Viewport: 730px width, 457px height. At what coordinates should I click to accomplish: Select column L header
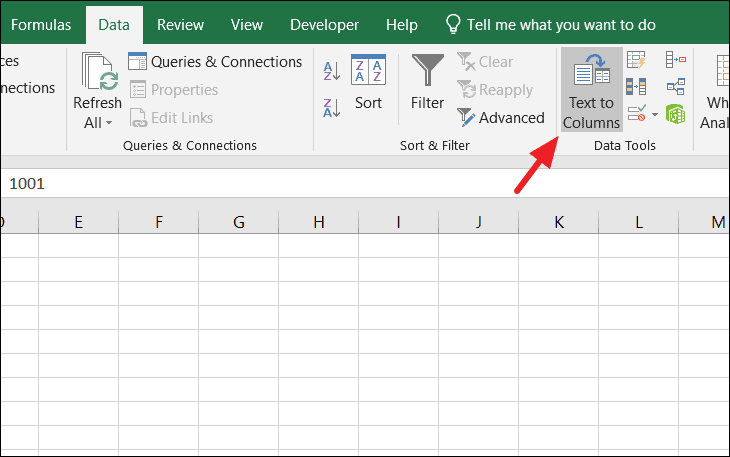(x=639, y=222)
